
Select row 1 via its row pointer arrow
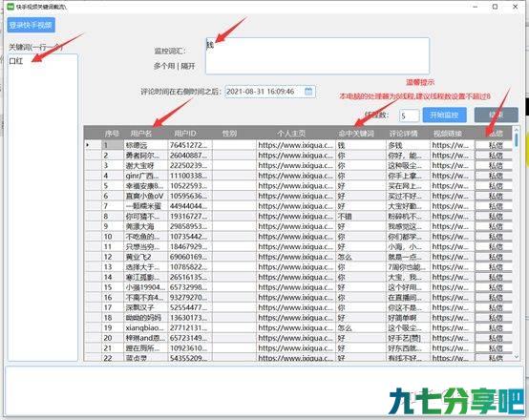coord(88,145)
